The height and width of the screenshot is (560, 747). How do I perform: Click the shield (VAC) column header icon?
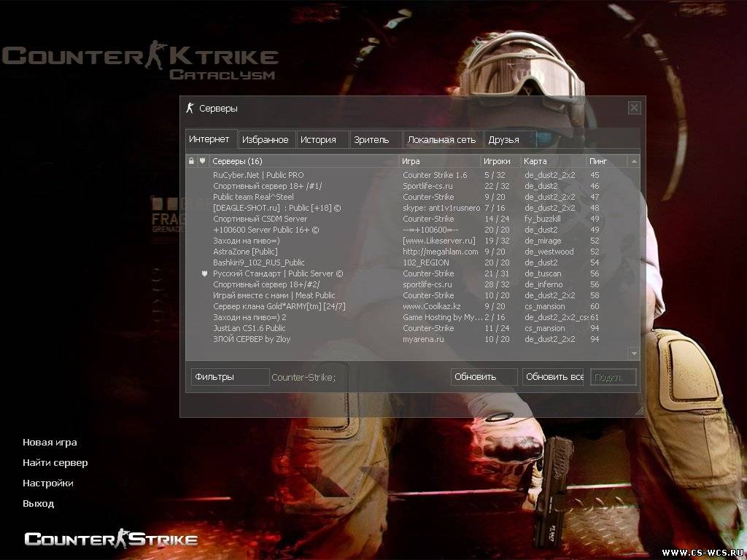pos(203,161)
